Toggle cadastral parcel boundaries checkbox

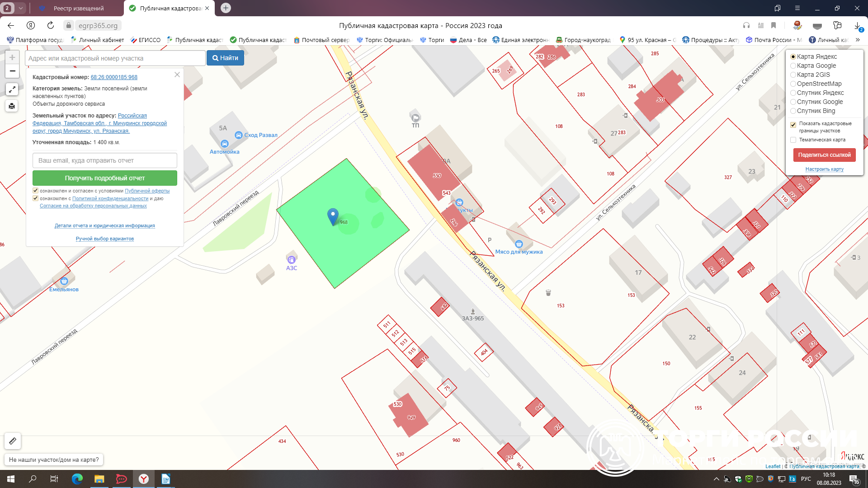pos(793,125)
